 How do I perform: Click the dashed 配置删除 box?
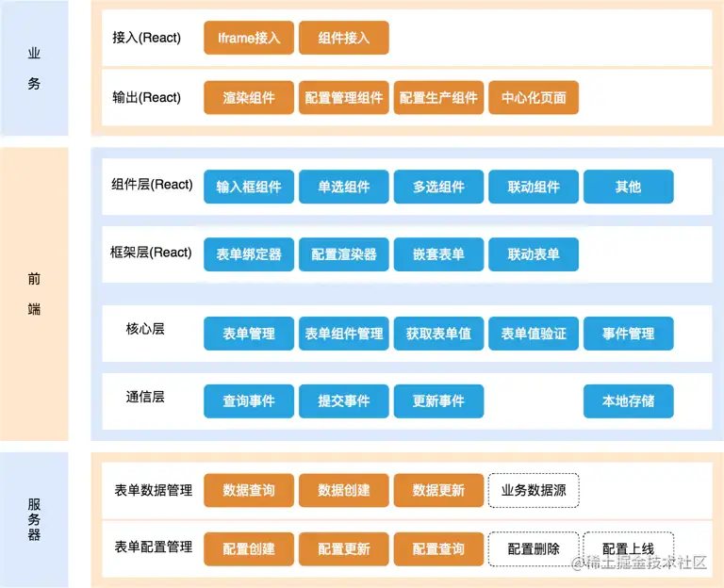534,548
